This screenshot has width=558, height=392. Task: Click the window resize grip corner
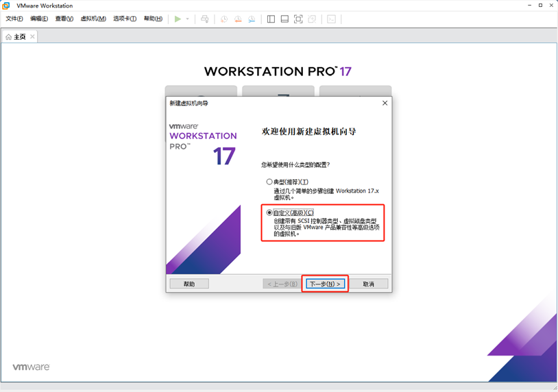pos(555,388)
